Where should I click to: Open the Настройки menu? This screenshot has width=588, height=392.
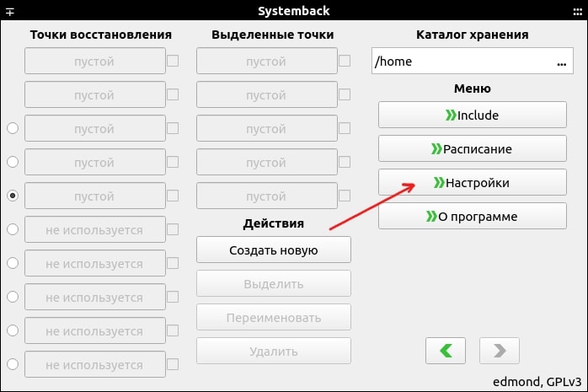pyautogui.click(x=472, y=182)
